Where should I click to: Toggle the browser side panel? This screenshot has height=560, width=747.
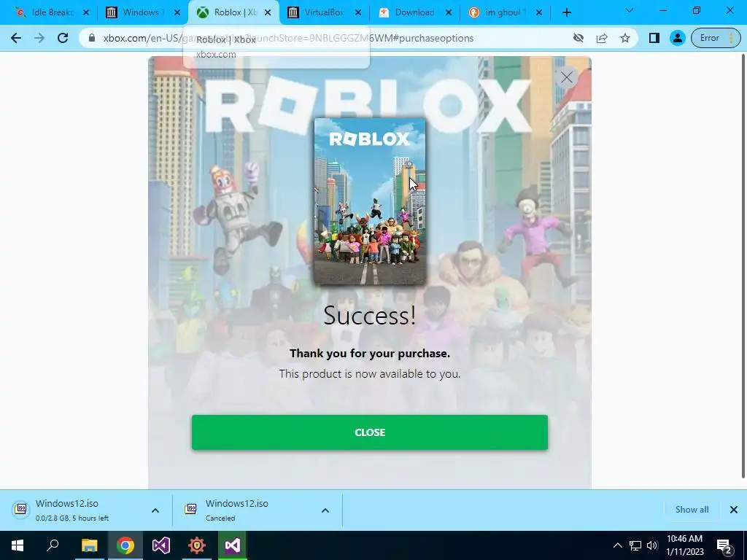pos(654,38)
